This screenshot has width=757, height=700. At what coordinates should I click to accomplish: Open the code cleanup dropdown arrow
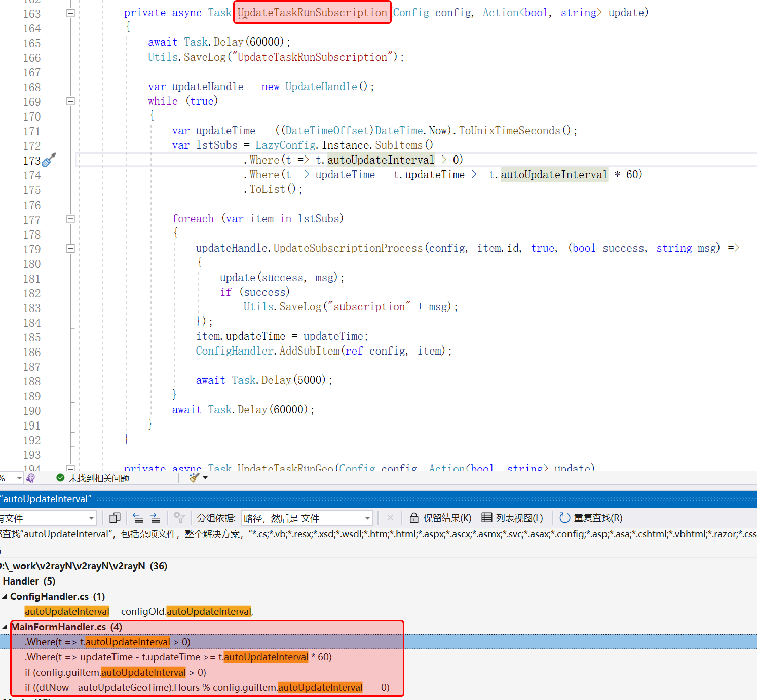(x=205, y=478)
